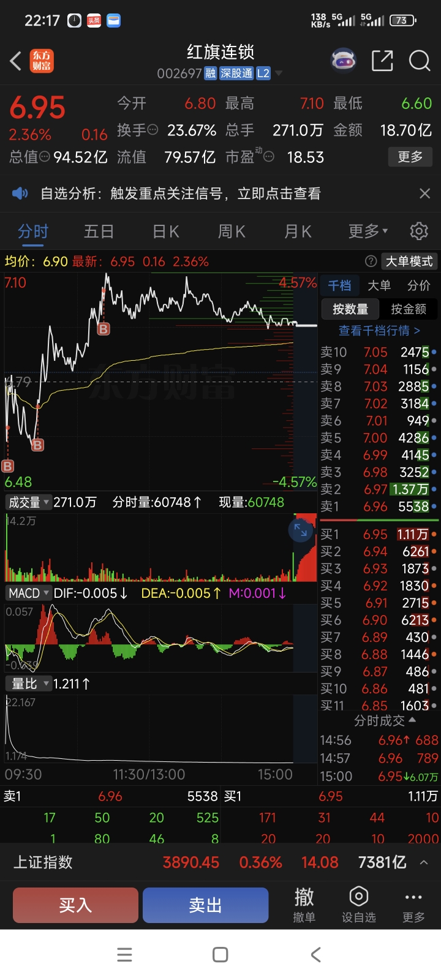Tap Android home square icon
This screenshot has height=980, width=441.
(x=221, y=954)
